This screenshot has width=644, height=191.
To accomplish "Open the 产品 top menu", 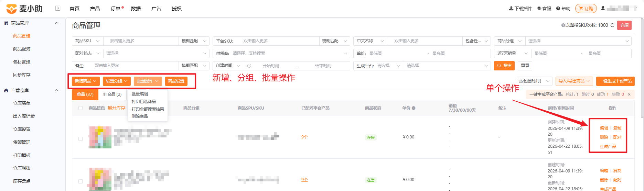I will 95,9.
